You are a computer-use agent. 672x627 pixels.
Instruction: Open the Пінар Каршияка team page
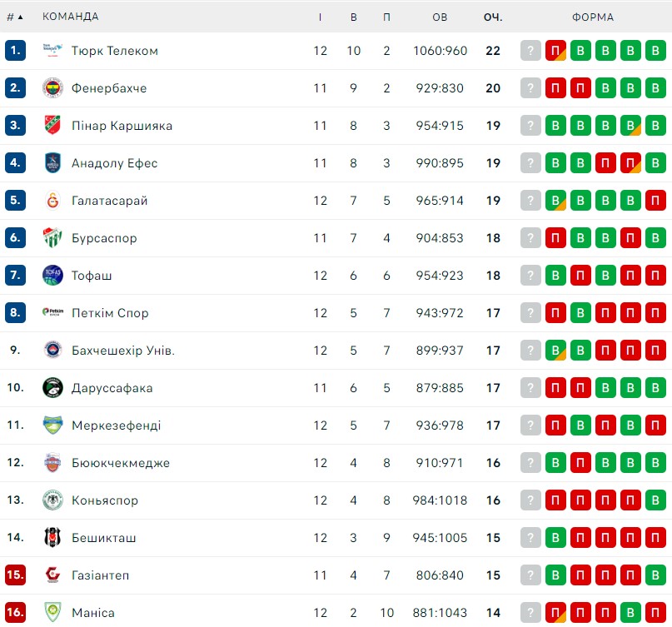tap(122, 126)
